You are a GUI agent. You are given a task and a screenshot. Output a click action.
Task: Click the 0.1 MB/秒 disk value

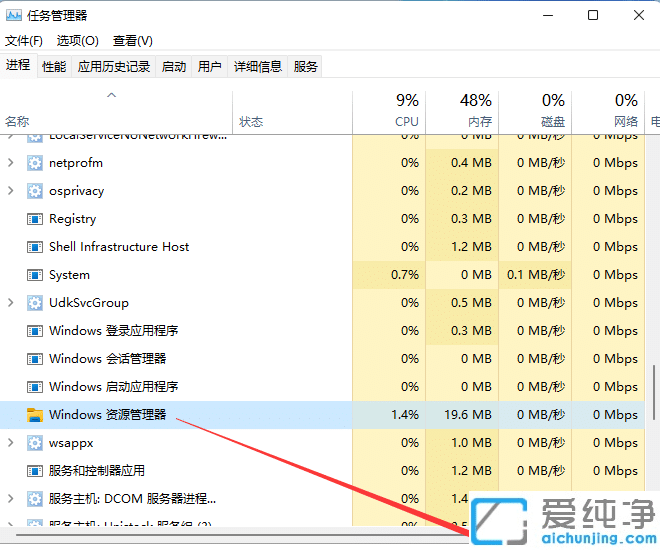536,275
